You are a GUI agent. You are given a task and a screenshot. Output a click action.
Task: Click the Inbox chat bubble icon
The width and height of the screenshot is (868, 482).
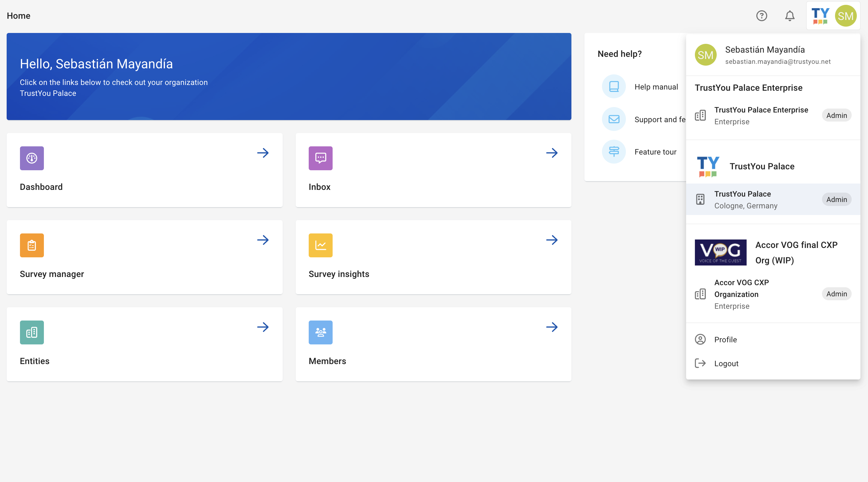click(321, 158)
